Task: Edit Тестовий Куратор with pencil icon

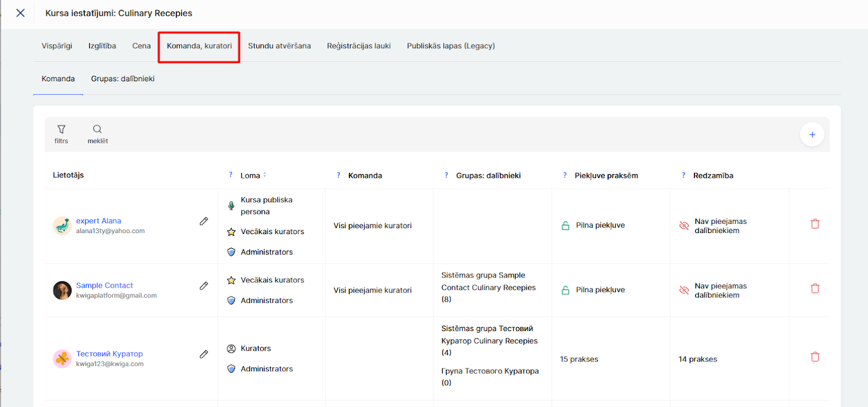Action: [x=204, y=354]
